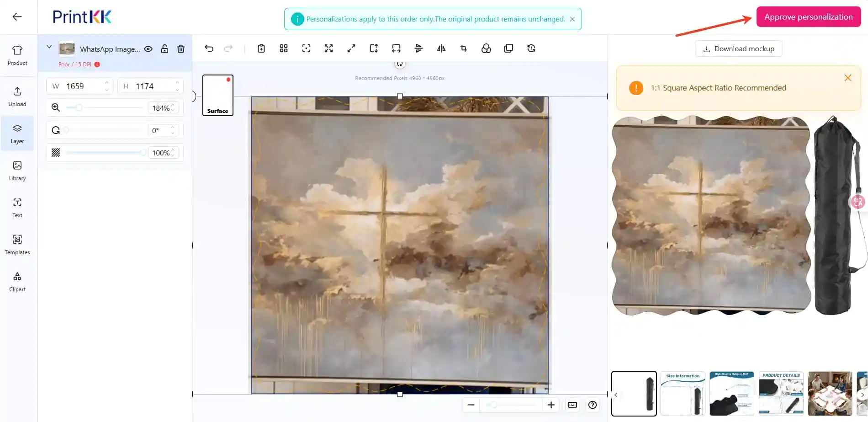The height and width of the screenshot is (422, 868).
Task: Dismiss the personalization info banner
Action: (x=572, y=19)
